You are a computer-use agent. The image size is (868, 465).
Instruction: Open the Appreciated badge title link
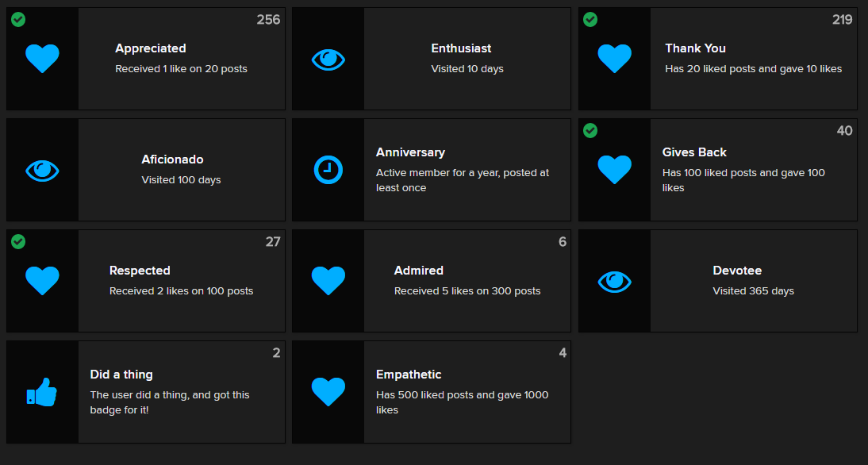(x=151, y=48)
